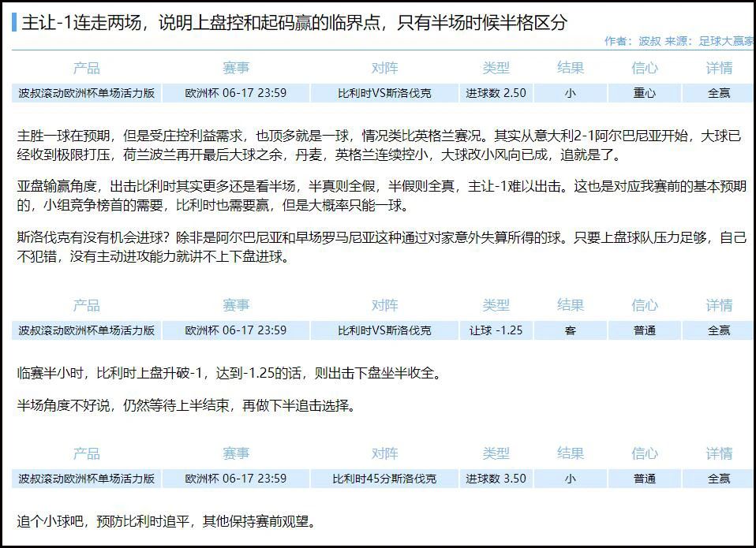This screenshot has width=756, height=548.
Task: Click the 结果 header above the 客 cell
Action: click(x=571, y=305)
